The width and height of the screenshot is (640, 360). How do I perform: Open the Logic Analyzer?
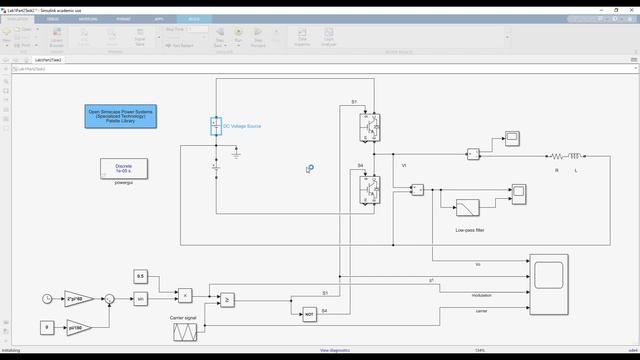[x=329, y=37]
